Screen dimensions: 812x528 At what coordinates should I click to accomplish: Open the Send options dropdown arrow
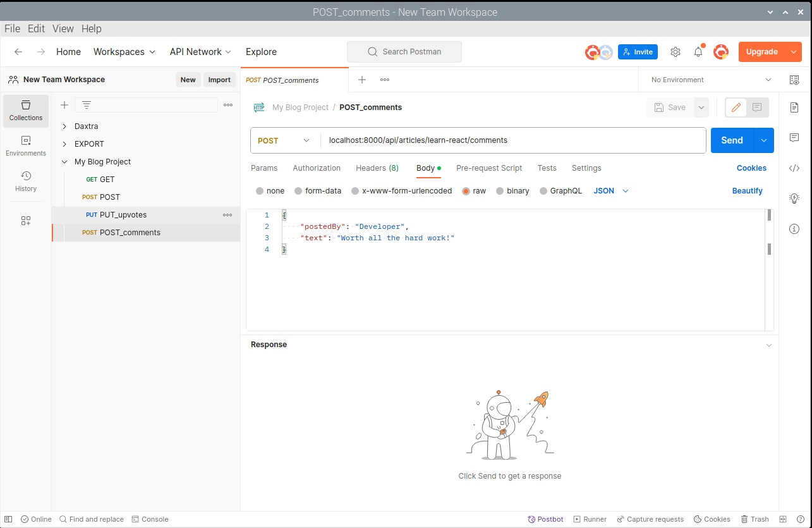[x=764, y=140]
